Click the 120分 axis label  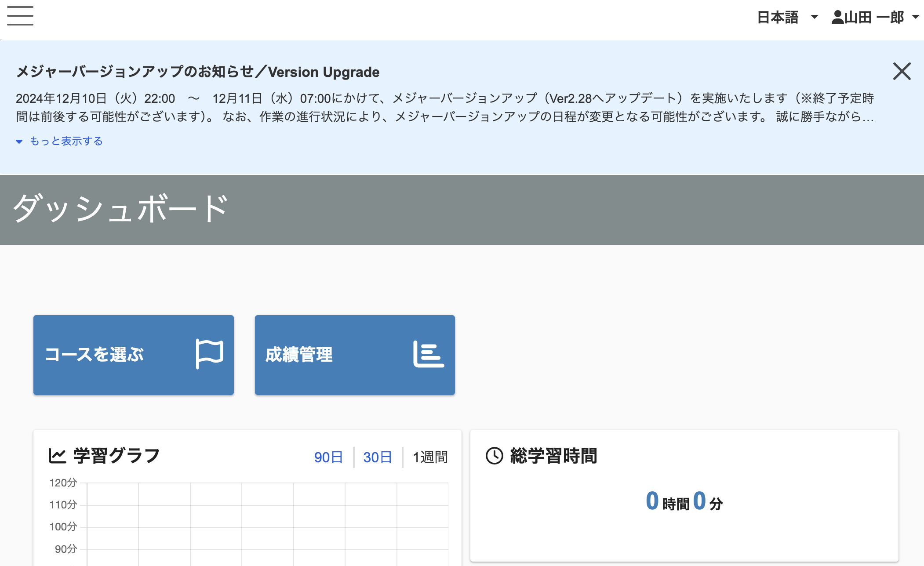click(x=63, y=483)
